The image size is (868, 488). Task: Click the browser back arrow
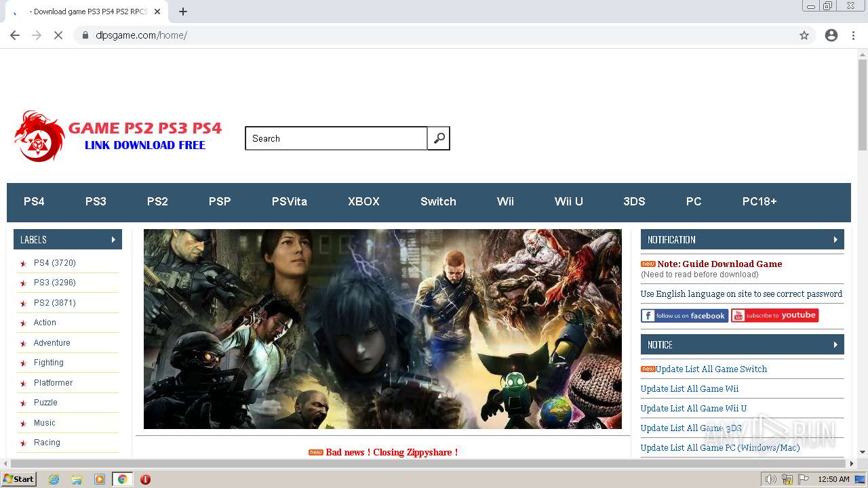coord(15,35)
